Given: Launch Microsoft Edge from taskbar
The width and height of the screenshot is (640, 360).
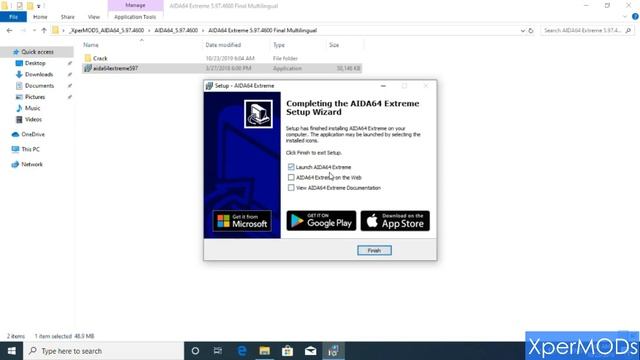Looking at the screenshot, I should click(242, 351).
